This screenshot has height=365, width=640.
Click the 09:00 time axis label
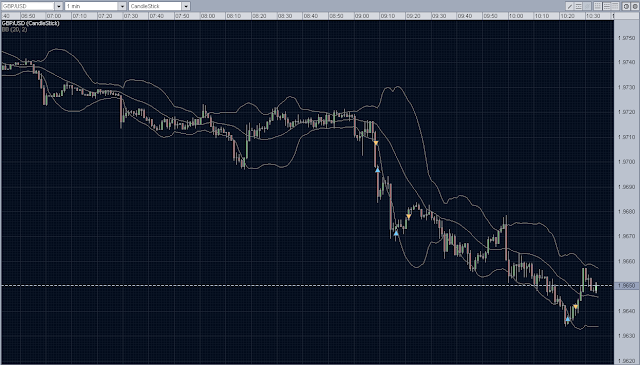tap(362, 16)
